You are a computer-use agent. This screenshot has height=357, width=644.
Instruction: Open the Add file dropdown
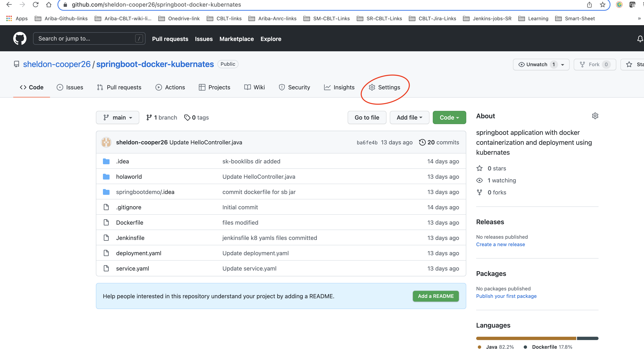click(x=409, y=117)
